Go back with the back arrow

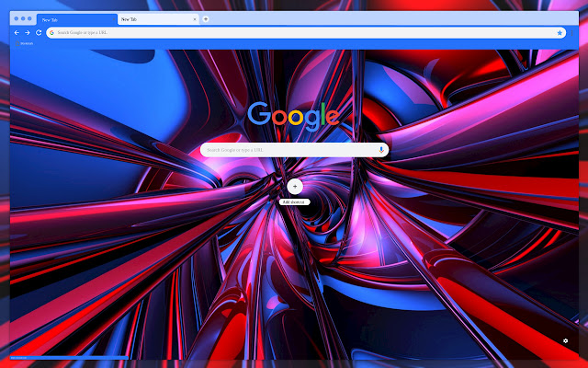tap(17, 33)
